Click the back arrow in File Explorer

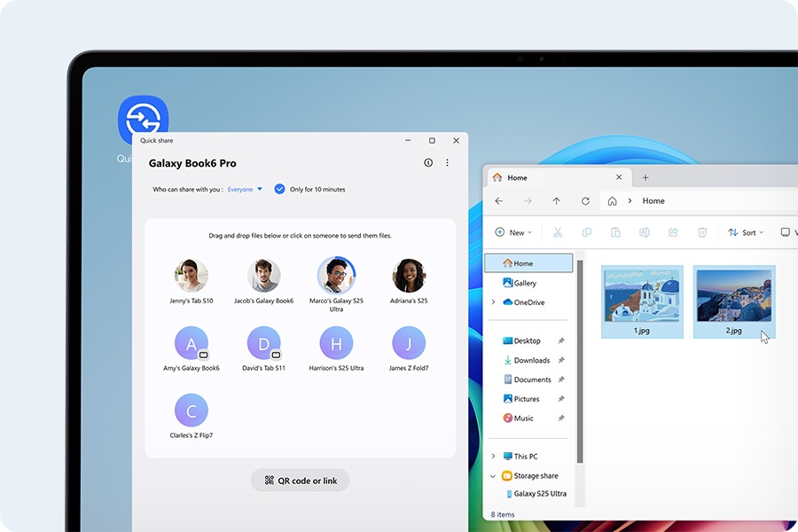pyautogui.click(x=499, y=201)
